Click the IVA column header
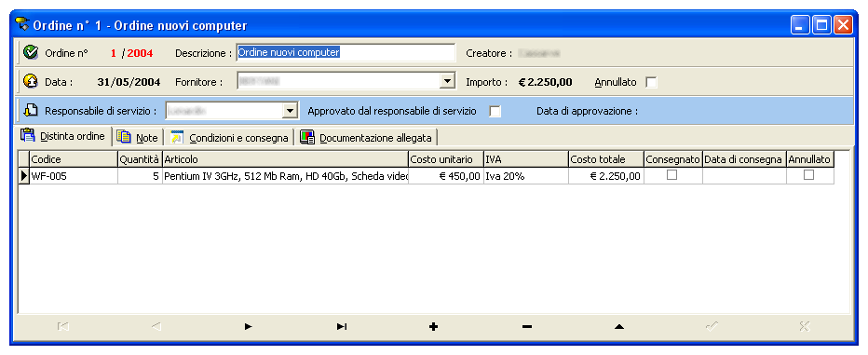 coord(526,159)
